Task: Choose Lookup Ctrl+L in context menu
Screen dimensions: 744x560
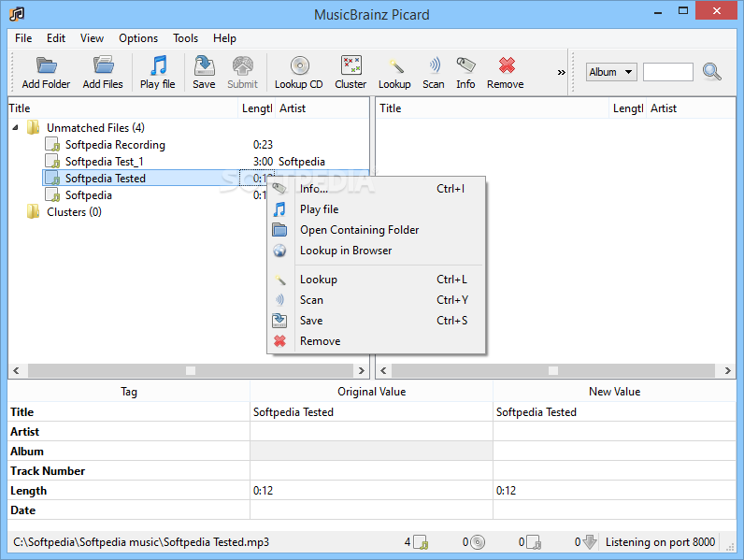Action: click(x=377, y=280)
